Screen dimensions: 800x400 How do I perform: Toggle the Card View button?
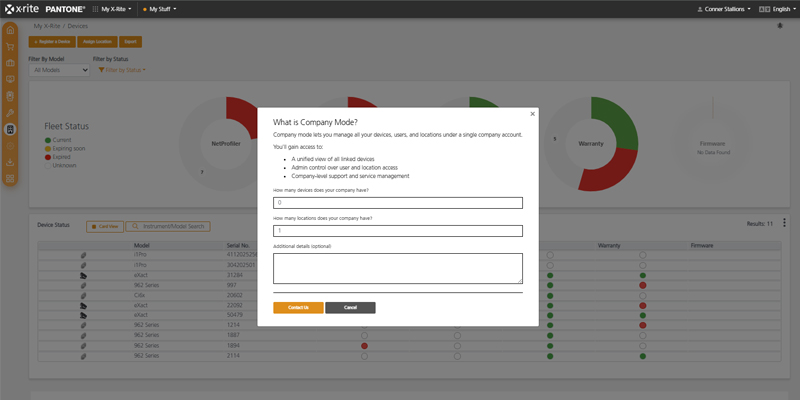(x=104, y=226)
